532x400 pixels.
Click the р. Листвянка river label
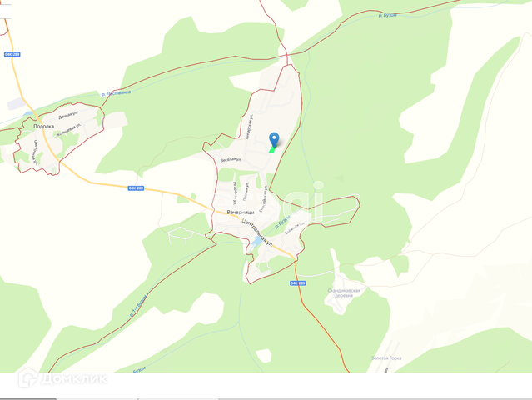coord(116,93)
